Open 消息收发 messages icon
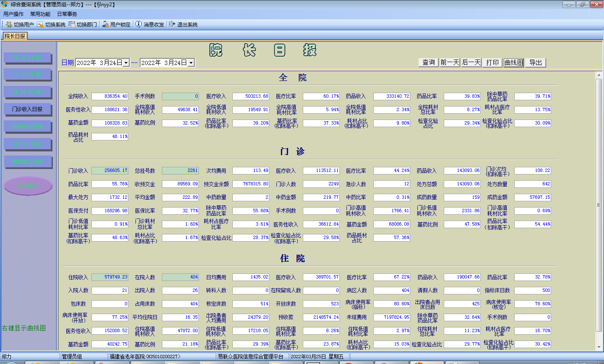 coord(139,25)
